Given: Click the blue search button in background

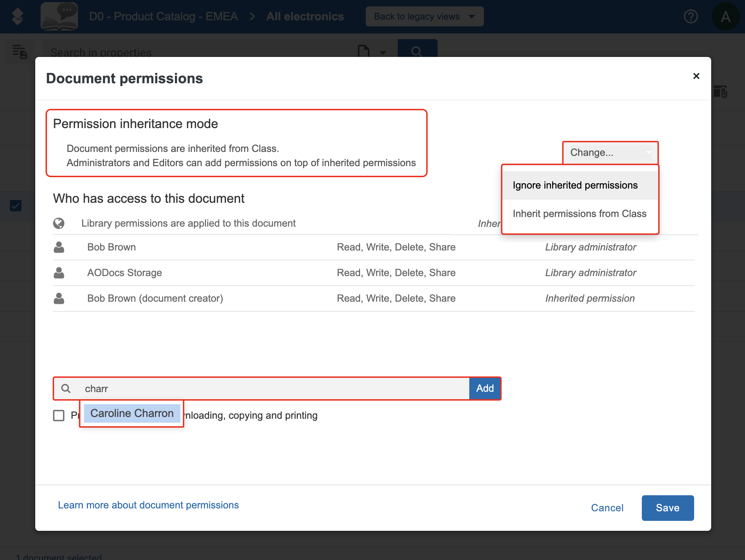Looking at the screenshot, I should (417, 48).
